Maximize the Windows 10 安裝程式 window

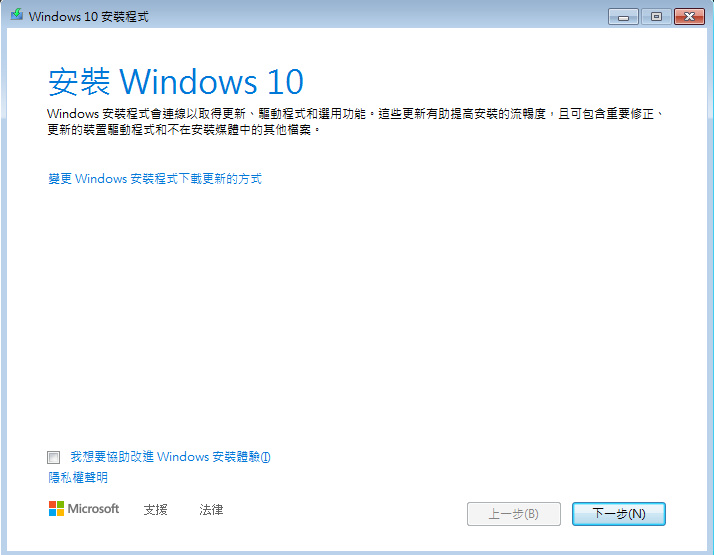click(x=656, y=17)
